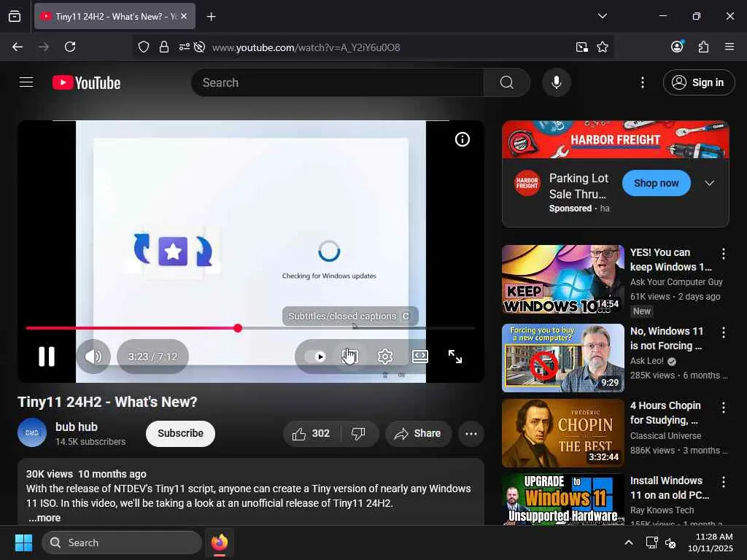View site security padlock info

pos(164,47)
